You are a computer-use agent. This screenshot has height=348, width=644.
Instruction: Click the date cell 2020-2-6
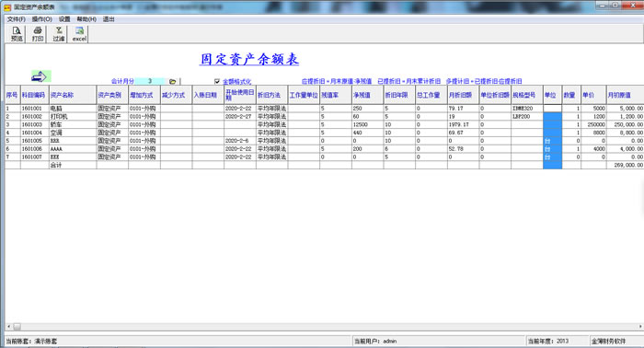tap(240, 141)
